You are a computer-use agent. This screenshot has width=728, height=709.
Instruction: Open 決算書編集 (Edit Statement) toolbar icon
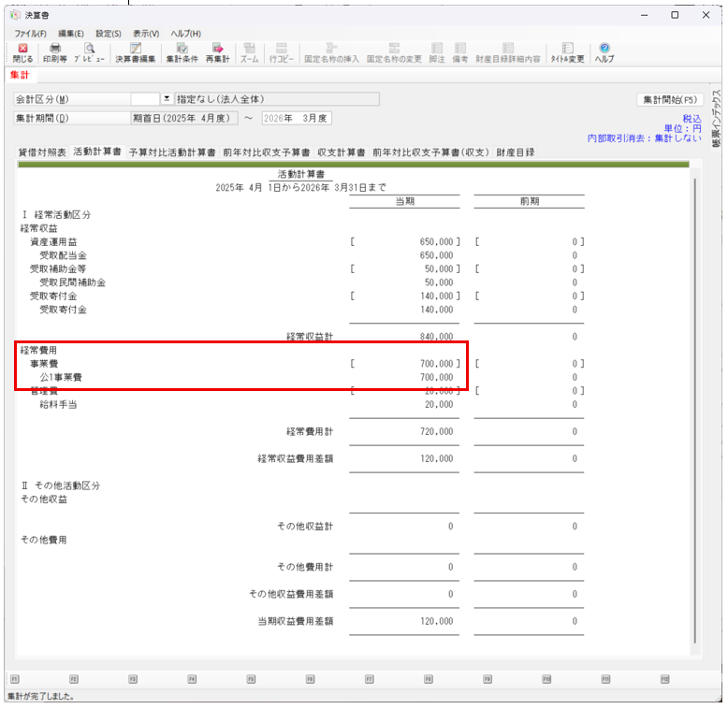coord(136,51)
